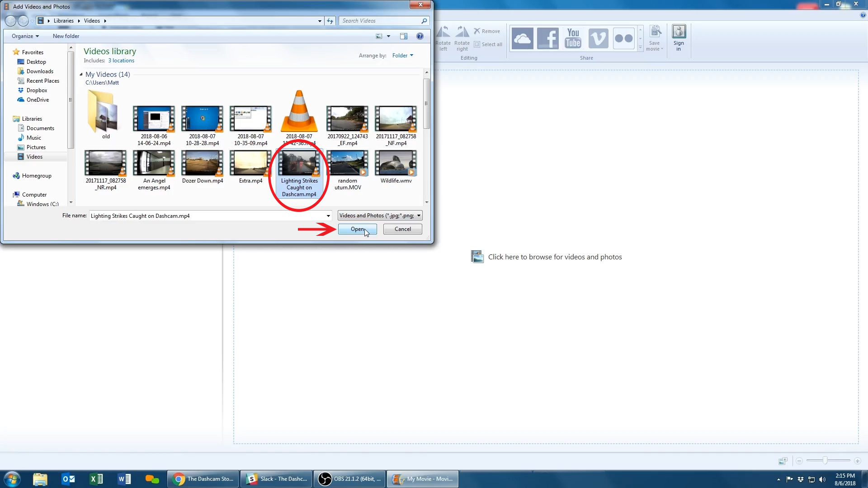Click the 3 locations link
This screenshot has height=488, width=868.
tap(121, 61)
